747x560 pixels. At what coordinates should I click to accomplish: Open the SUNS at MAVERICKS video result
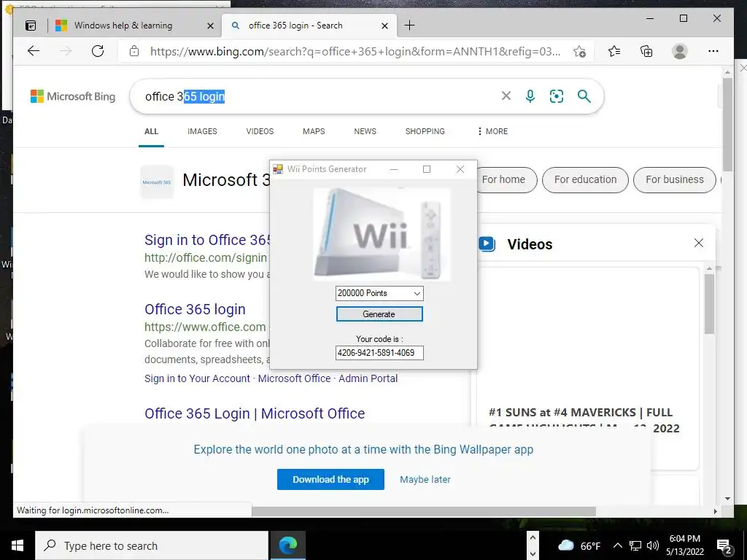[585, 420]
